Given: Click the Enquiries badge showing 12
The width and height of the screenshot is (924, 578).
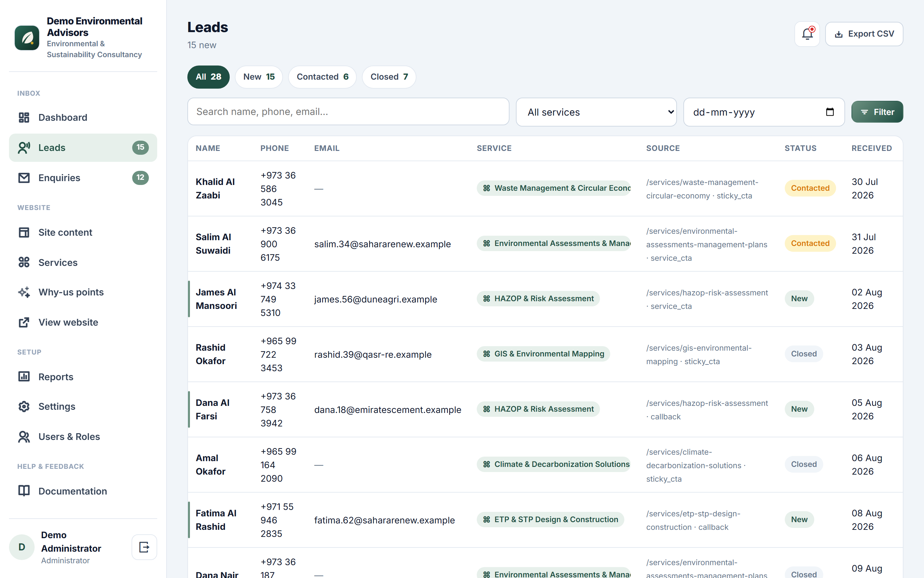Looking at the screenshot, I should point(141,177).
